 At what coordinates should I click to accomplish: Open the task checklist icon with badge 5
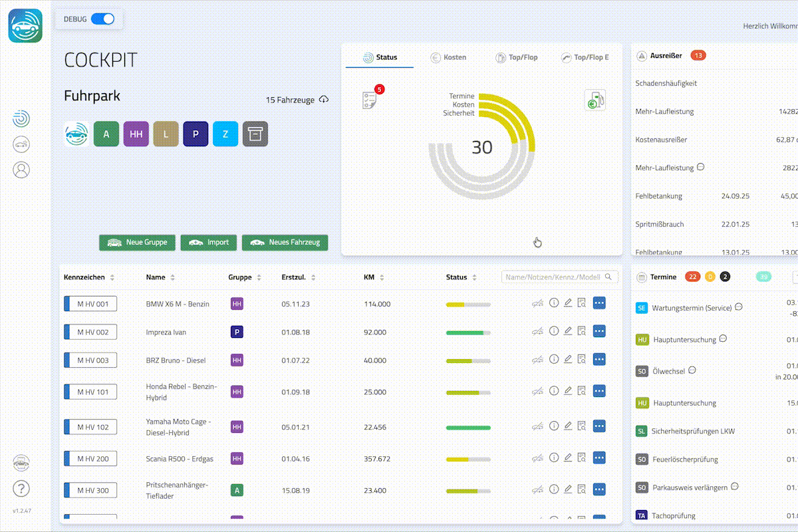point(370,100)
